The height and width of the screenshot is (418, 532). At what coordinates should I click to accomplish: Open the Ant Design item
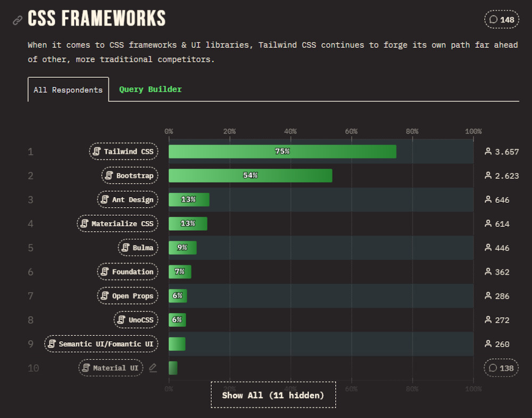coord(128,200)
